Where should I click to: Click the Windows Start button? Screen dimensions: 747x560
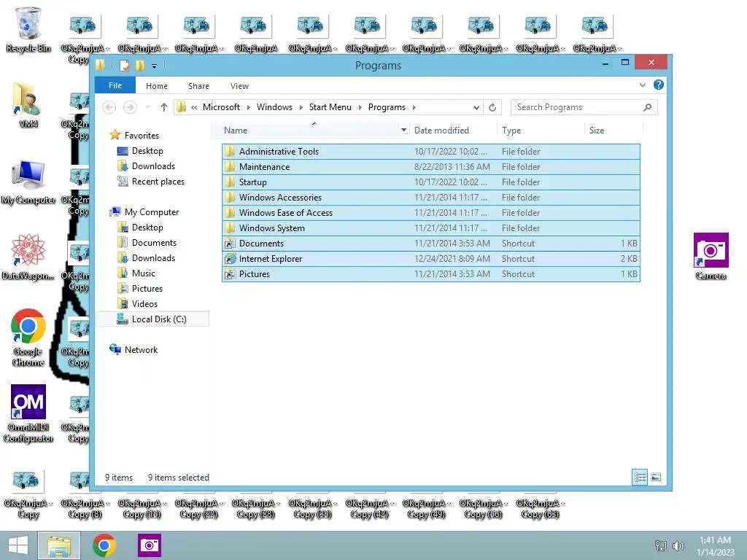[18, 545]
